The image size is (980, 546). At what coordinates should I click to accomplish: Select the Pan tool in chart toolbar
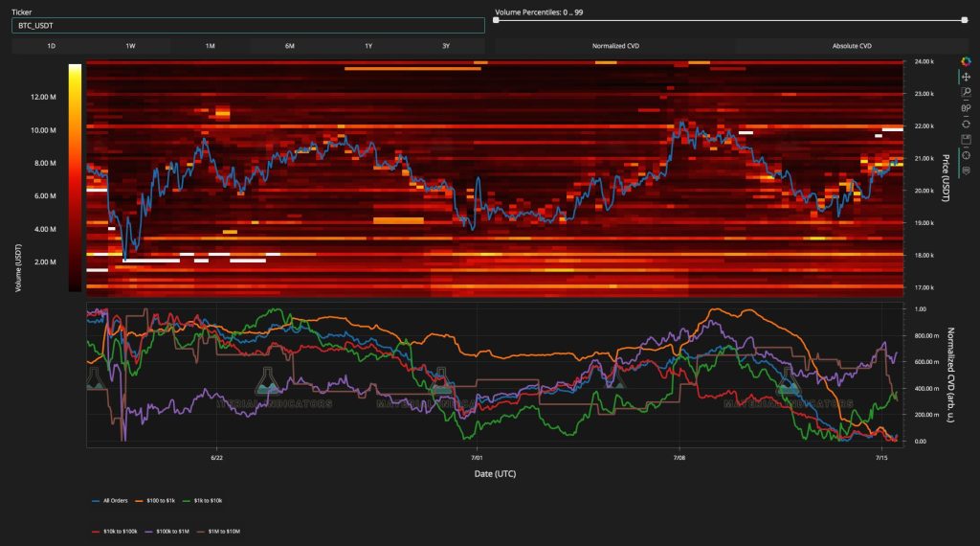click(966, 77)
